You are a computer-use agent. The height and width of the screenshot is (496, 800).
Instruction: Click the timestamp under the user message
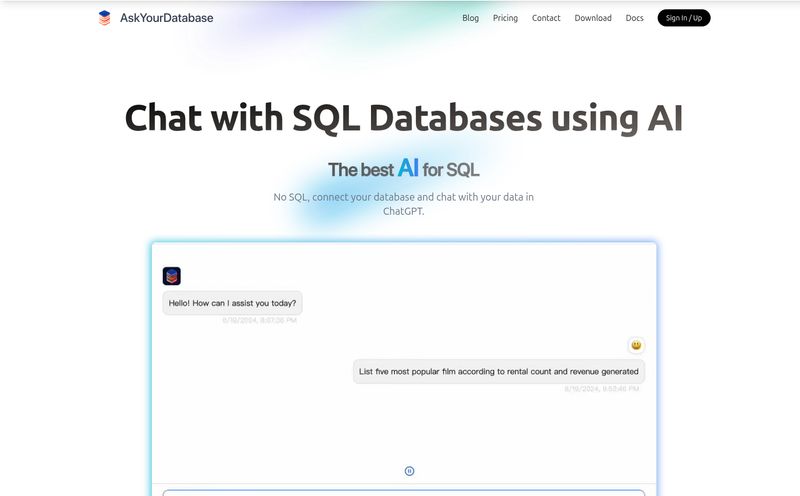click(602, 389)
